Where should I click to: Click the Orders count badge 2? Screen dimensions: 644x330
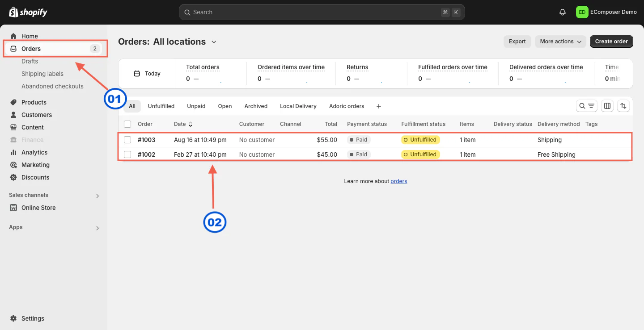pyautogui.click(x=95, y=49)
